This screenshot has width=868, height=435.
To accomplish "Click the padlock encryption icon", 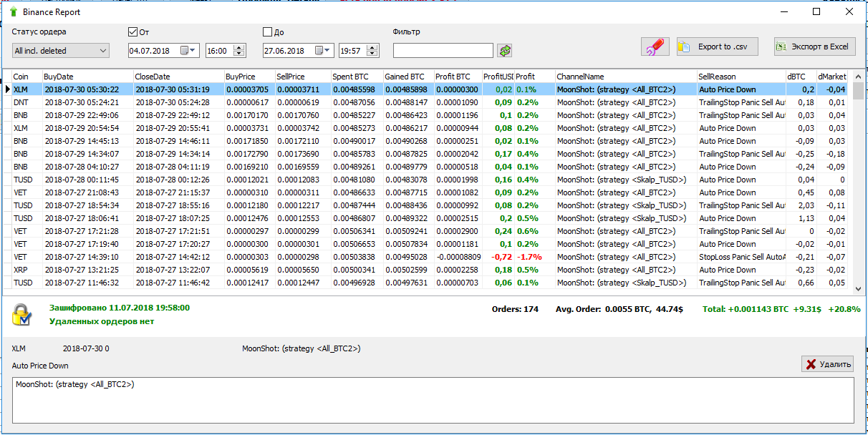I will [x=22, y=314].
